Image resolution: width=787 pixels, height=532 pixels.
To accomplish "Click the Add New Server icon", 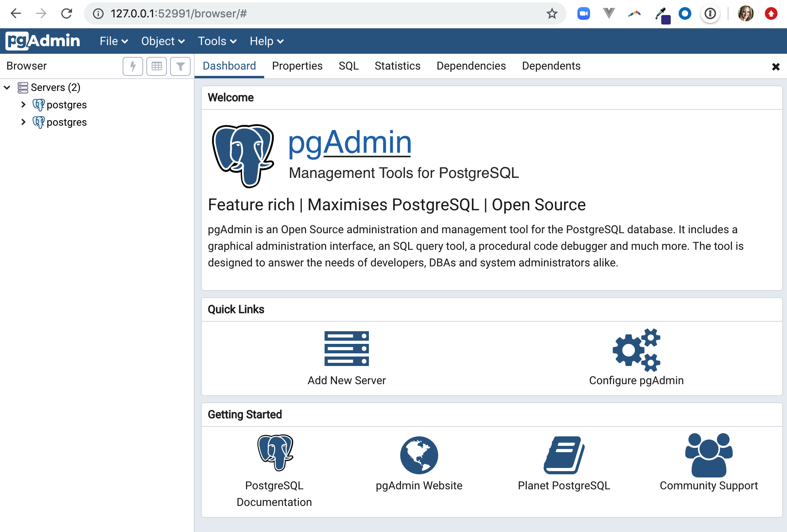I will point(346,349).
